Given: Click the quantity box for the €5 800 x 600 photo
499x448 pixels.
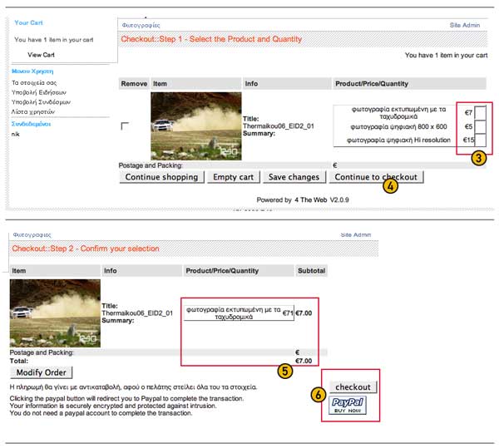Looking at the screenshot, I should [481, 126].
